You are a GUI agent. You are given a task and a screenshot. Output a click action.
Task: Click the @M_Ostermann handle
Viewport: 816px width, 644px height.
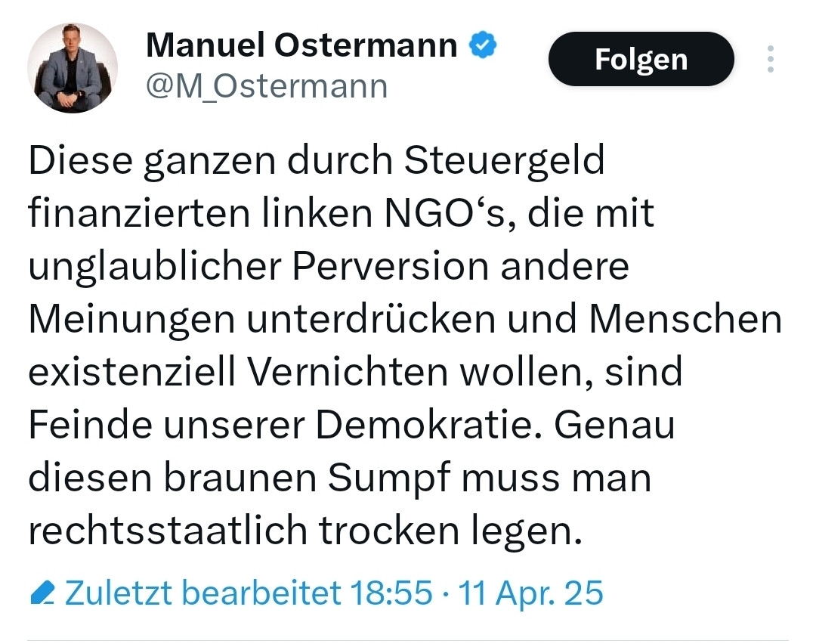coord(267,86)
